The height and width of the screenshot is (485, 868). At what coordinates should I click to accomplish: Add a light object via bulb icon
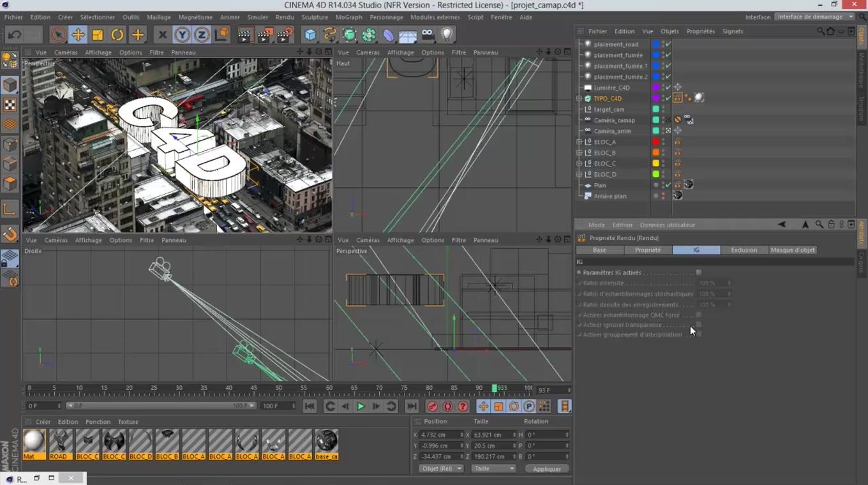pyautogui.click(x=447, y=34)
